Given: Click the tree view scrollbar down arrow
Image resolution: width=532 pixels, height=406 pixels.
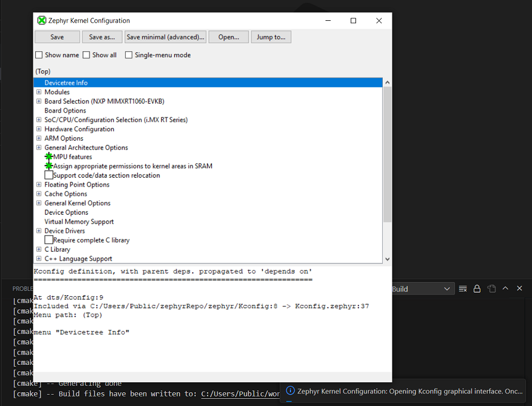Looking at the screenshot, I should coord(387,259).
